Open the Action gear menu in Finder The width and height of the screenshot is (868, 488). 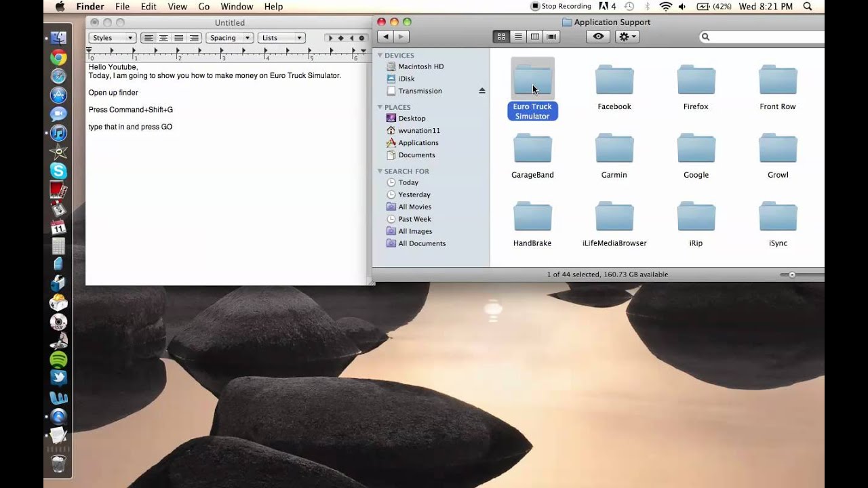pyautogui.click(x=627, y=37)
